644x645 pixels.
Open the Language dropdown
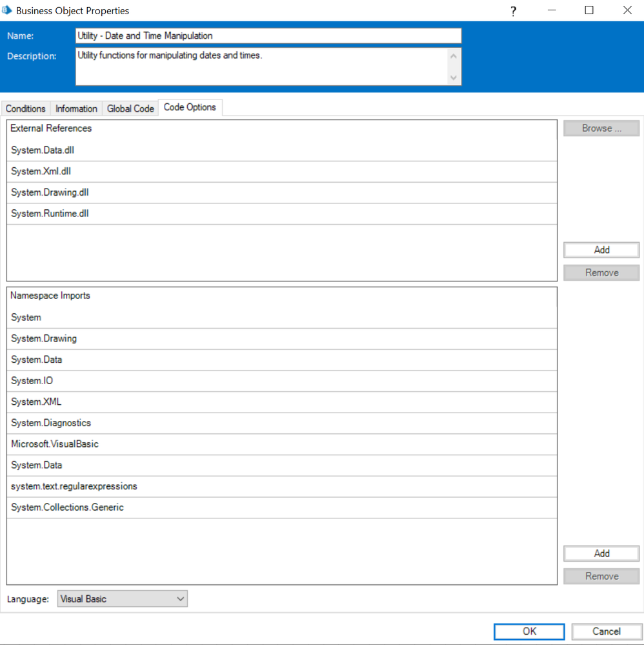(x=122, y=599)
